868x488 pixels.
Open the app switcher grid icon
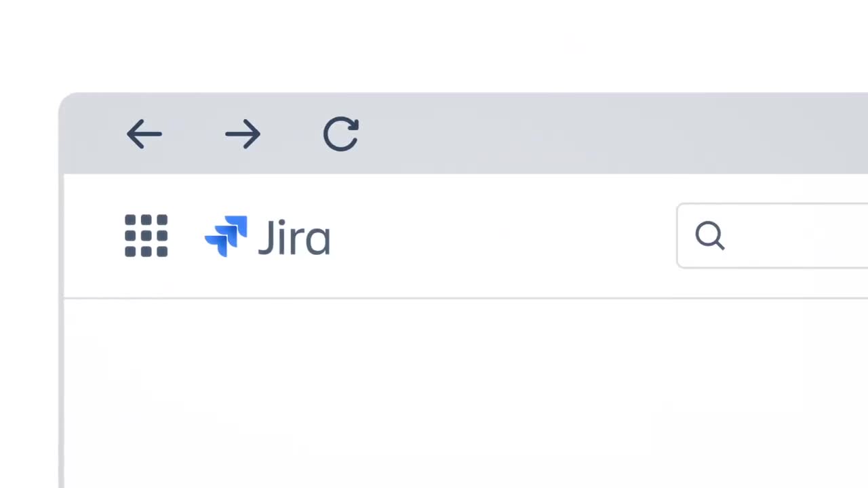146,236
